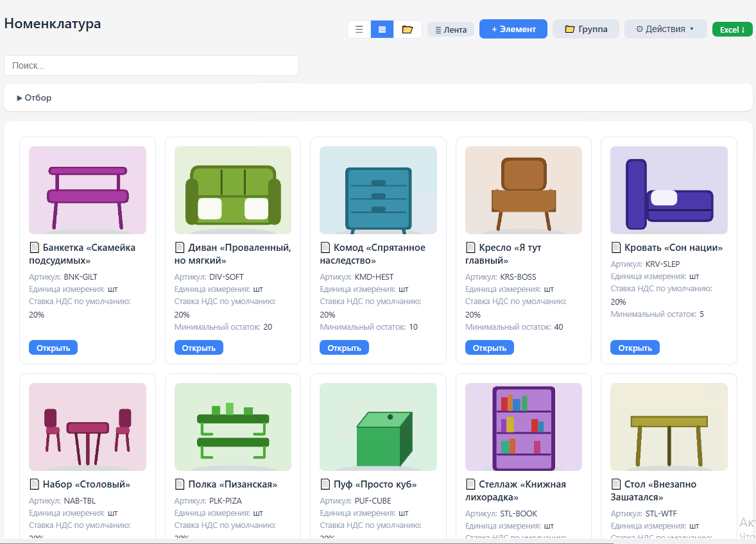Switch to folder tree view icon
Screen dimensions: 756x544
(408, 30)
